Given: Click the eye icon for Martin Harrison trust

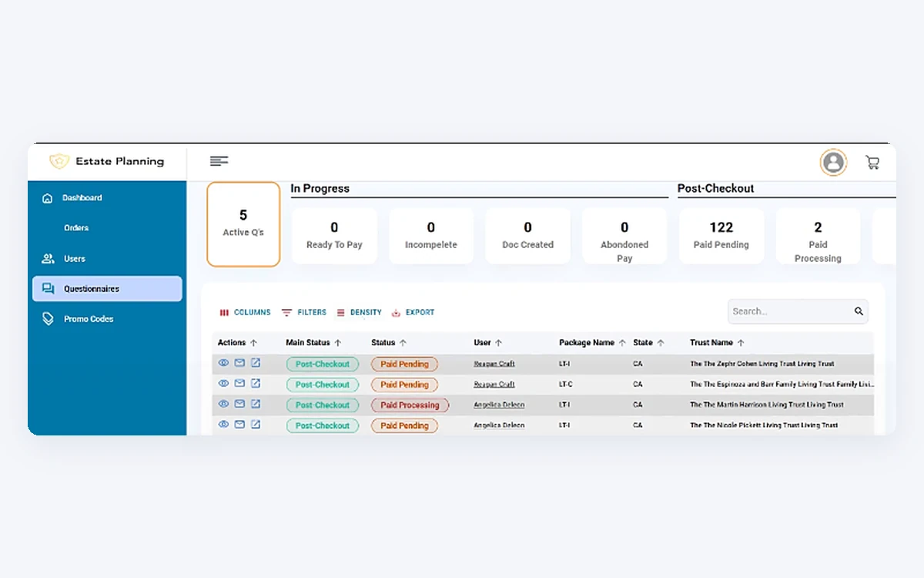Looking at the screenshot, I should click(x=223, y=403).
